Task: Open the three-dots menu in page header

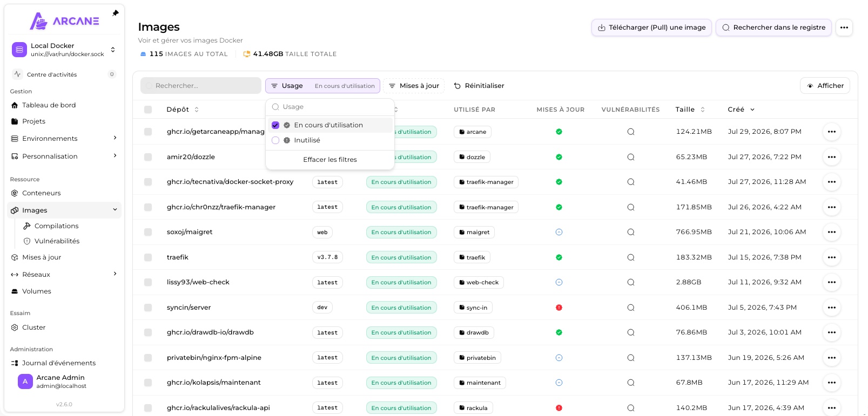Action: coord(844,28)
